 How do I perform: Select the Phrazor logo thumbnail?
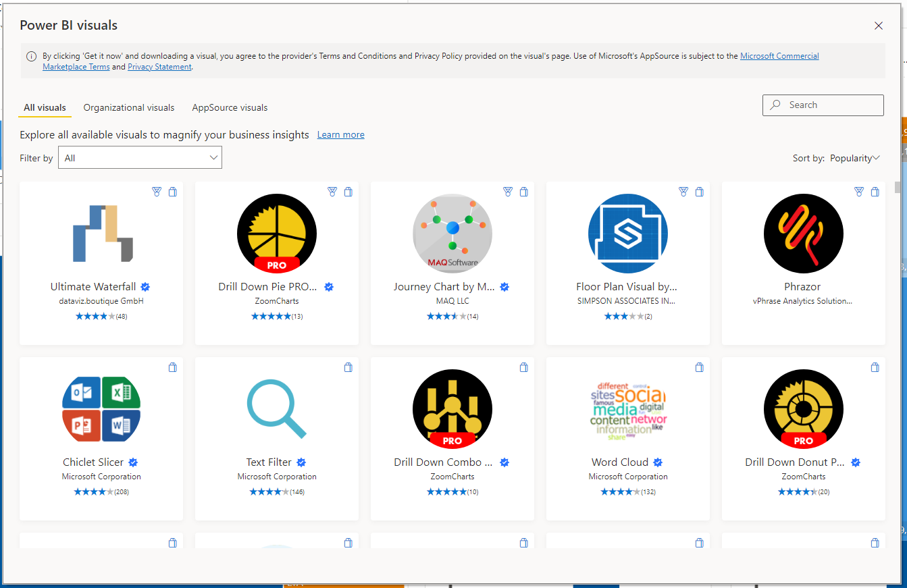click(x=804, y=234)
